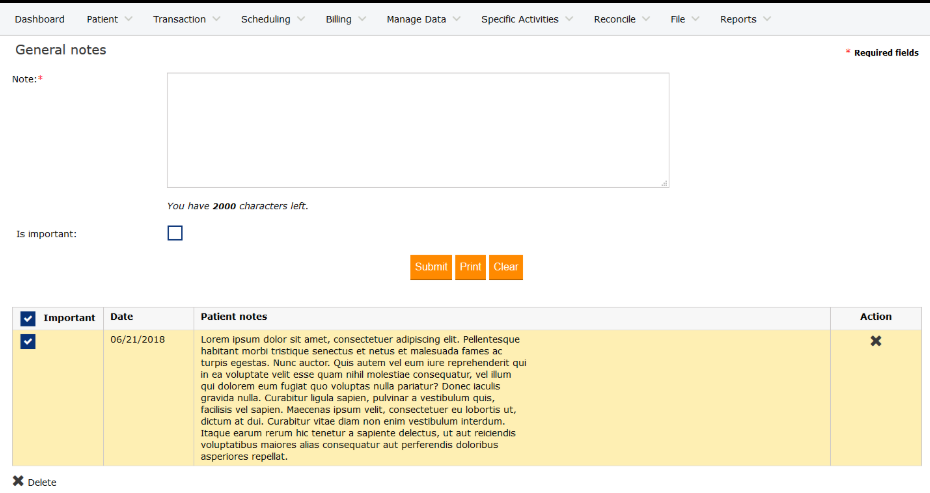Go to the Dashboard tab

click(x=40, y=19)
